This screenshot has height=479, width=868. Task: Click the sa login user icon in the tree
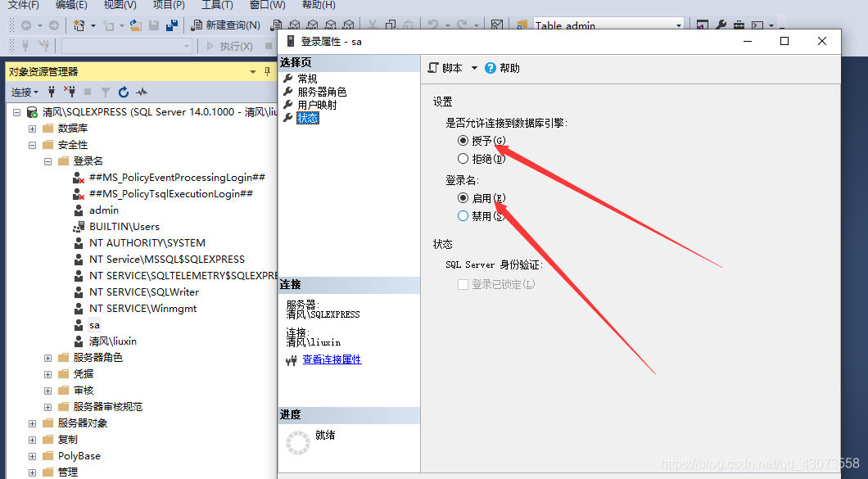coord(79,325)
